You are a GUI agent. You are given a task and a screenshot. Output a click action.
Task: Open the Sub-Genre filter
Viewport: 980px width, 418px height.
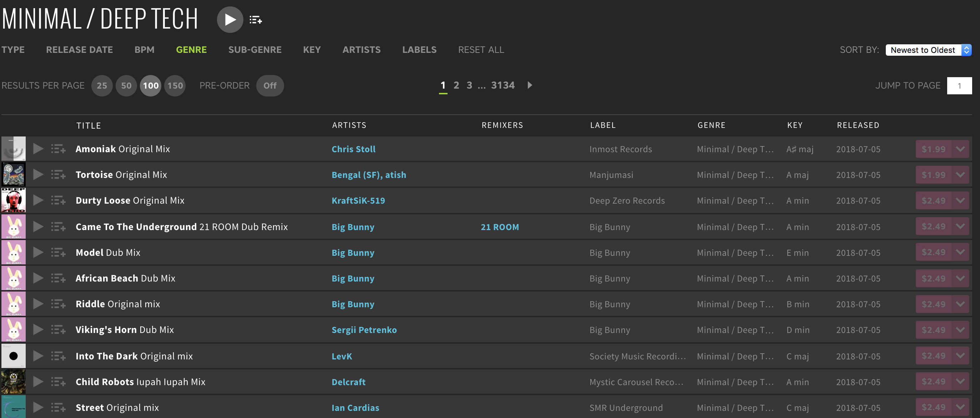coord(254,50)
